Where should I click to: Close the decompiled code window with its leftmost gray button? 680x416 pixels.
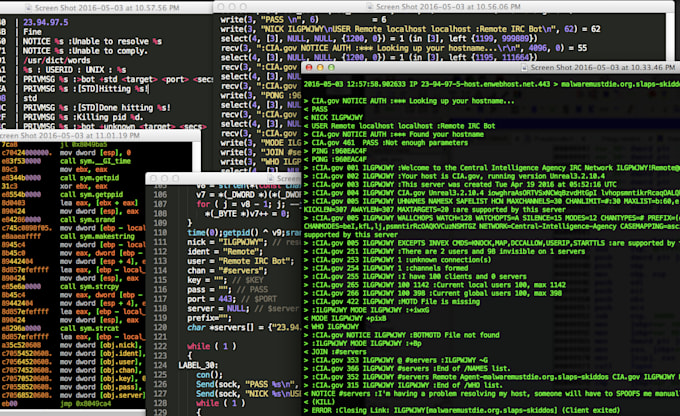click(x=153, y=178)
